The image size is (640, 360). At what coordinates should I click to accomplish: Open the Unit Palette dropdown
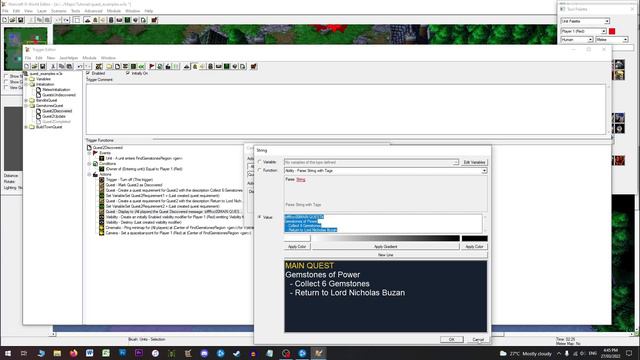pos(585,21)
